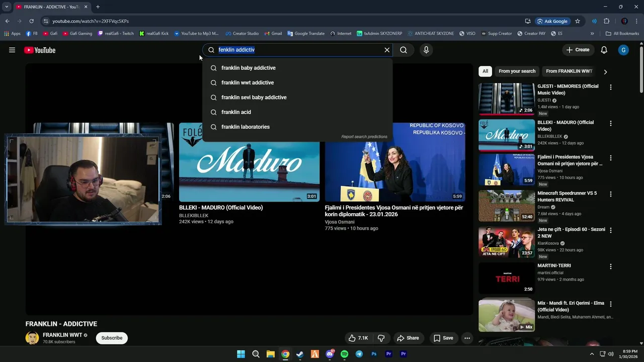Screen dimensions: 644x362
Task: Open Chrome three-dot menu
Action: 637,21
